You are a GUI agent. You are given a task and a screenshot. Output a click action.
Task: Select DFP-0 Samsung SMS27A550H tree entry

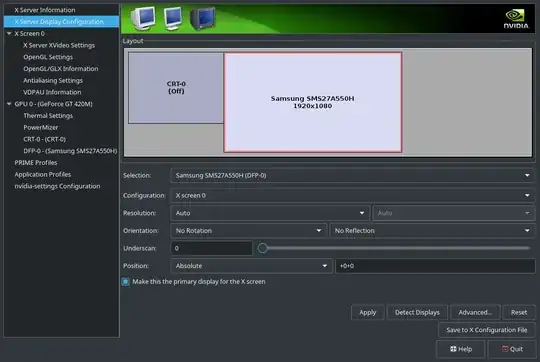[x=70, y=151]
